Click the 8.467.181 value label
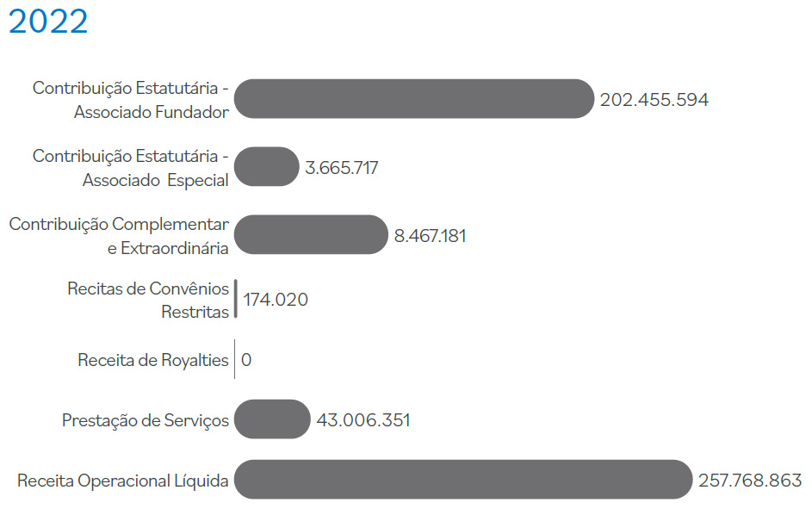 point(430,236)
